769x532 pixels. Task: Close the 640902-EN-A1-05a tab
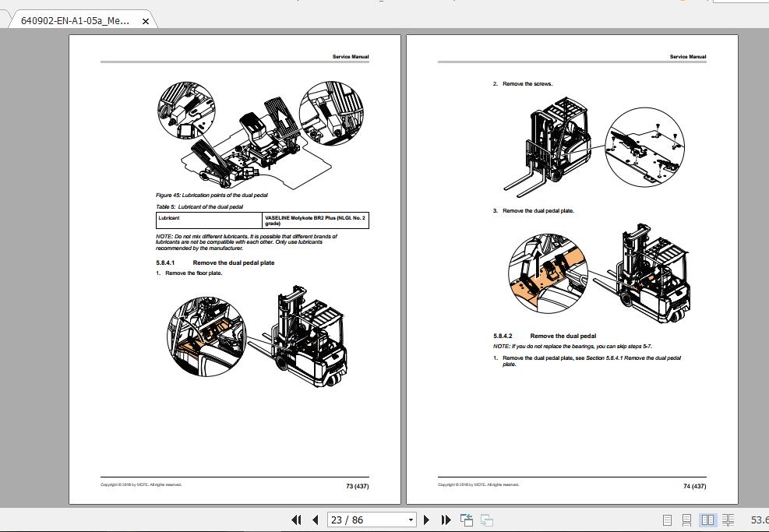(145, 22)
